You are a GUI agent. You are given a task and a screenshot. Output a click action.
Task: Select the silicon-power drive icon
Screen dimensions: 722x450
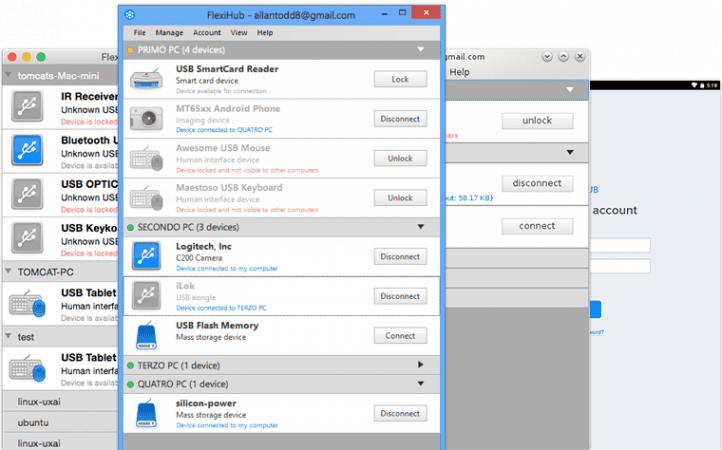tap(146, 414)
